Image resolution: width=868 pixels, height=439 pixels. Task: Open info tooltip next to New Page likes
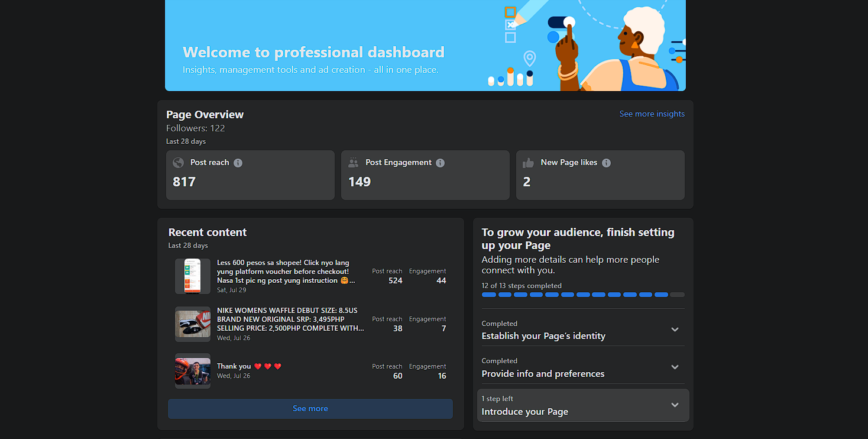pos(606,163)
